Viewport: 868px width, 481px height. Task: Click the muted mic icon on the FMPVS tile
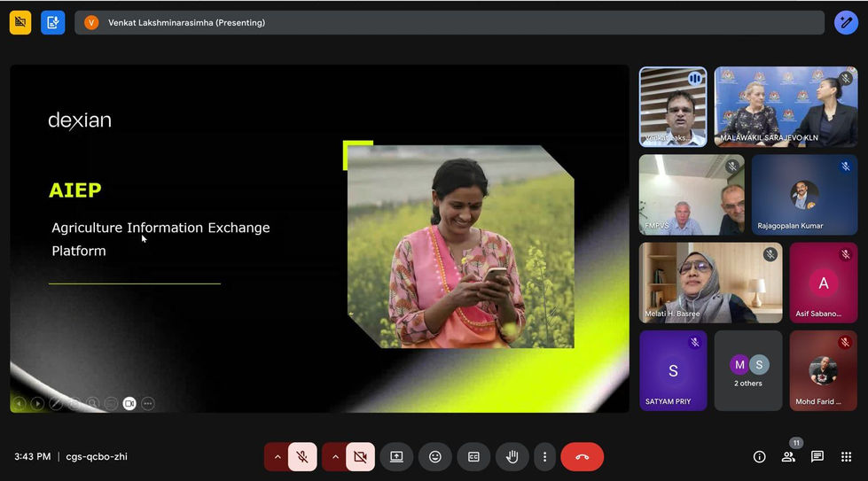point(732,166)
